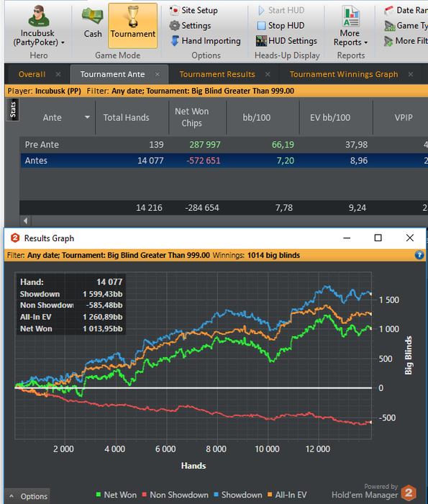The width and height of the screenshot is (428, 504).
Task: Open the Ante column sort dropdown arrow
Action: click(x=87, y=117)
